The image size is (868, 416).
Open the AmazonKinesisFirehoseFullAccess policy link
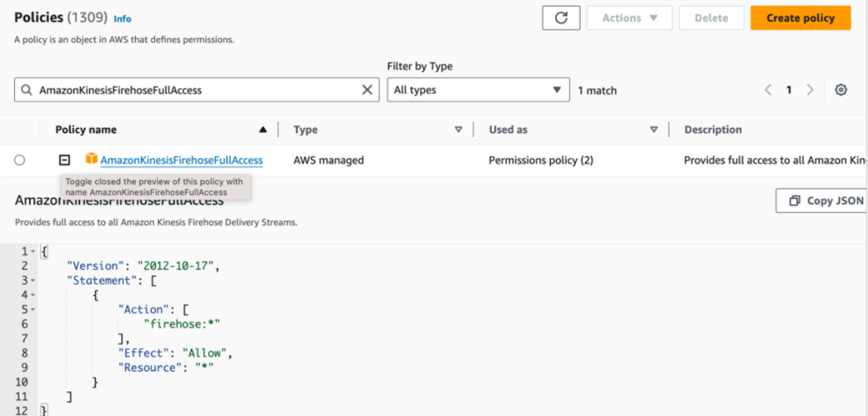182,160
